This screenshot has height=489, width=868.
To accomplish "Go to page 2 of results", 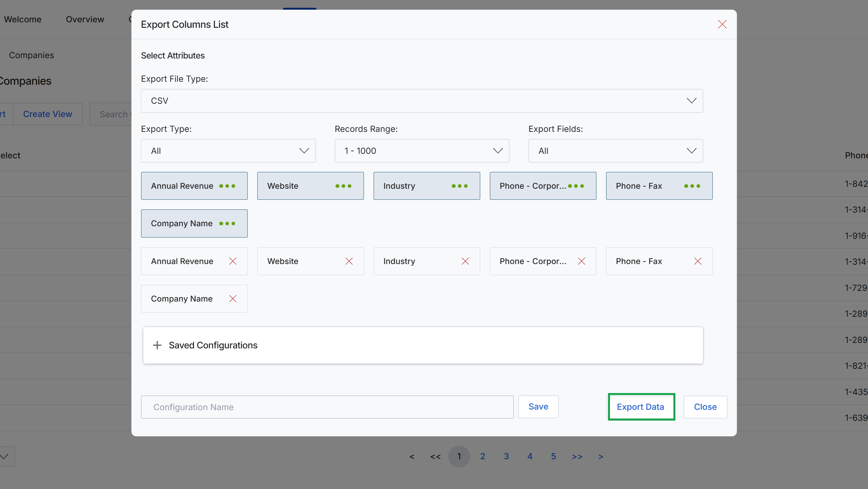I will (x=482, y=456).
